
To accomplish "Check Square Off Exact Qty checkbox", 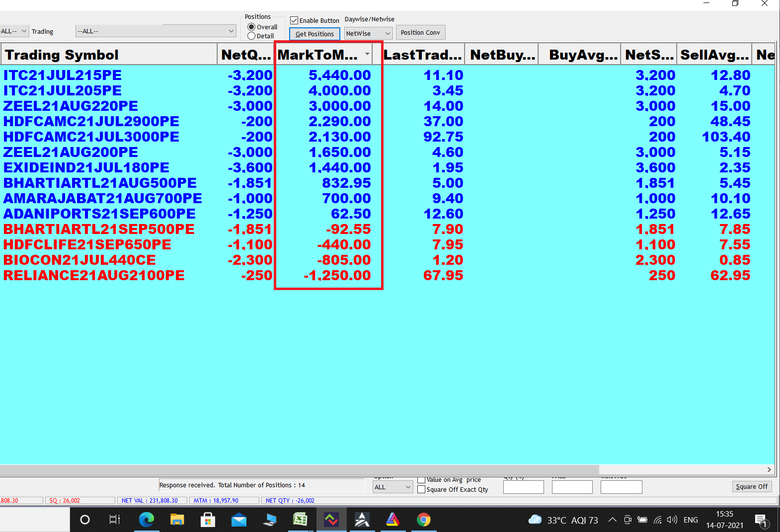I will tap(421, 489).
